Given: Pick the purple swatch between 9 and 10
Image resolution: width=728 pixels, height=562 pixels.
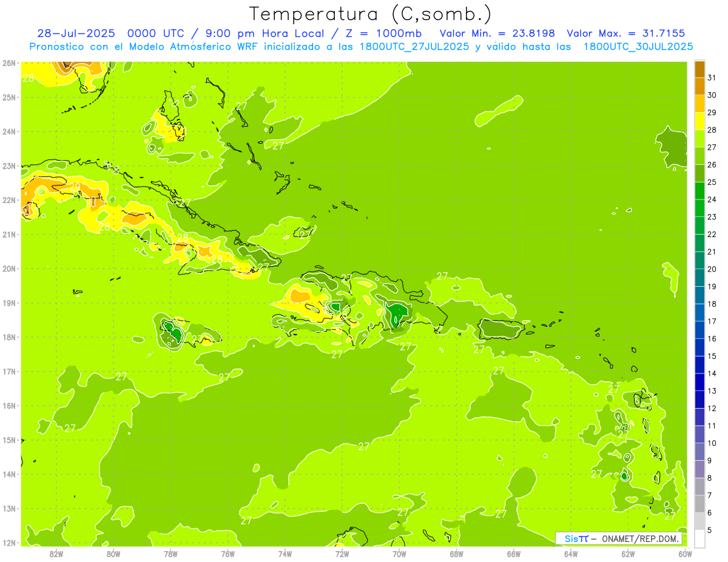Looking at the screenshot, I should coord(699,452).
